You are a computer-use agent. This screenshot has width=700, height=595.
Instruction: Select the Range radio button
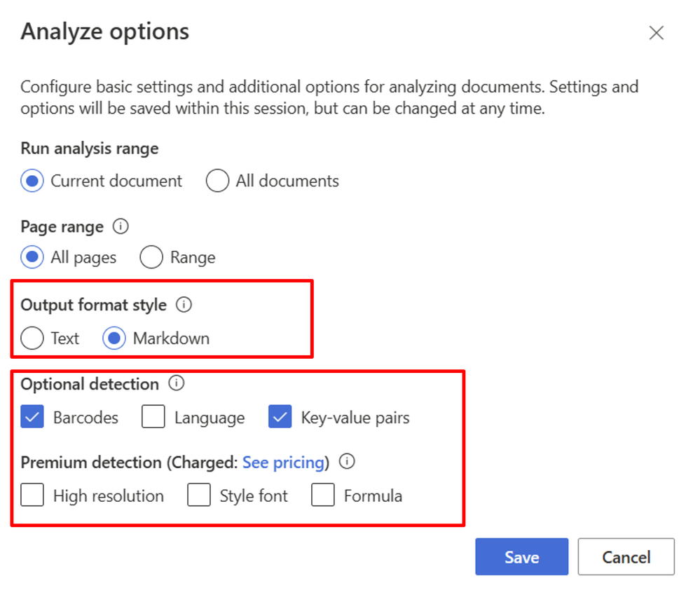tap(151, 257)
